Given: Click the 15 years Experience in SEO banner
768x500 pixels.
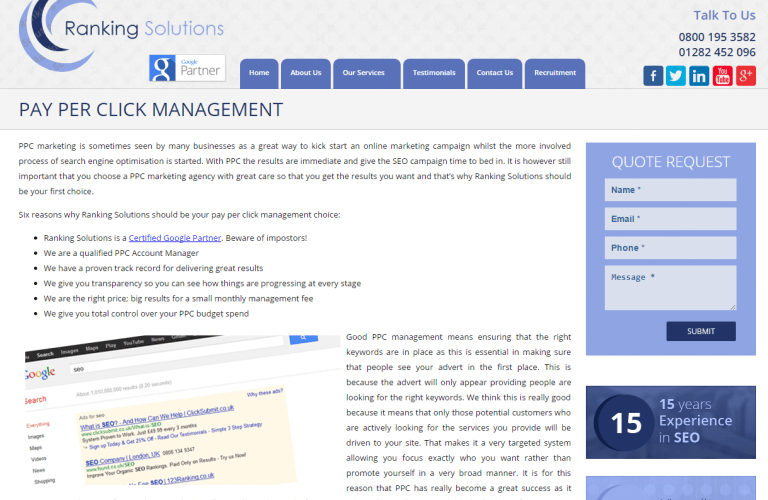Looking at the screenshot, I should [671, 422].
